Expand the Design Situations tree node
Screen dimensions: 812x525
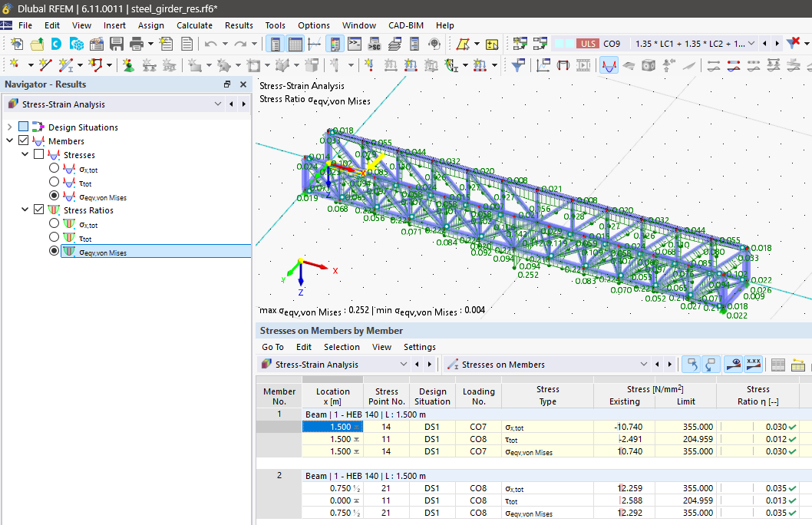click(x=9, y=127)
